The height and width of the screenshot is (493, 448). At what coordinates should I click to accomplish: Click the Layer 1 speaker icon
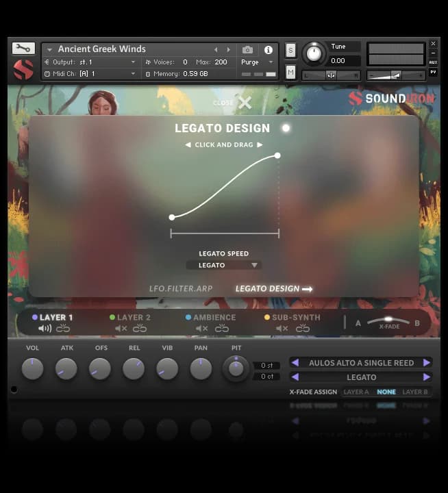(x=45, y=329)
